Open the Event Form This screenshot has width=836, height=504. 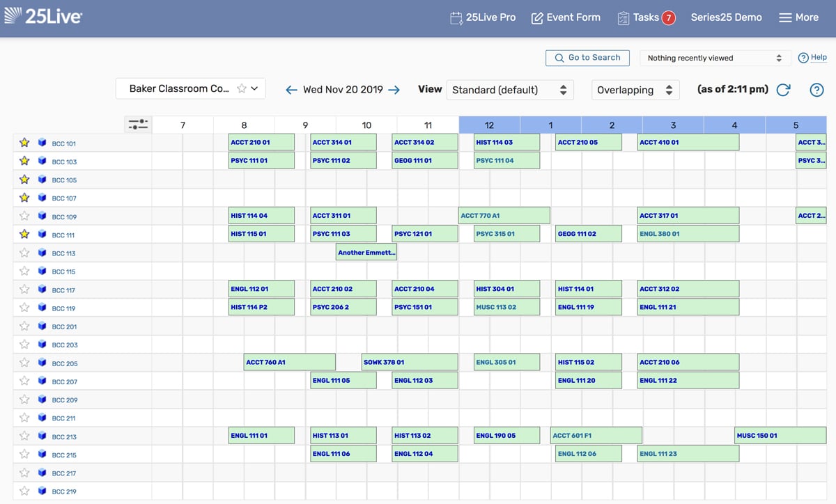coord(566,17)
